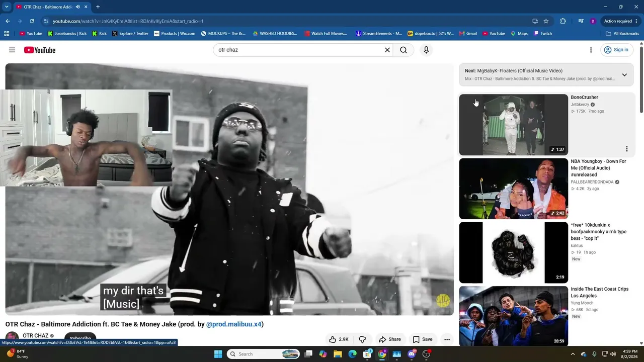
Task: Open Discord from the taskbar
Action: click(412, 354)
